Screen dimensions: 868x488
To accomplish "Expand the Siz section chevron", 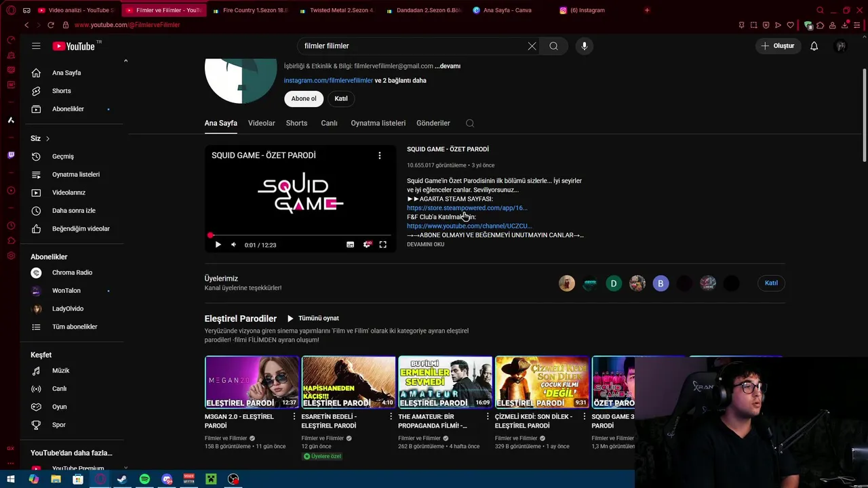I will point(47,138).
